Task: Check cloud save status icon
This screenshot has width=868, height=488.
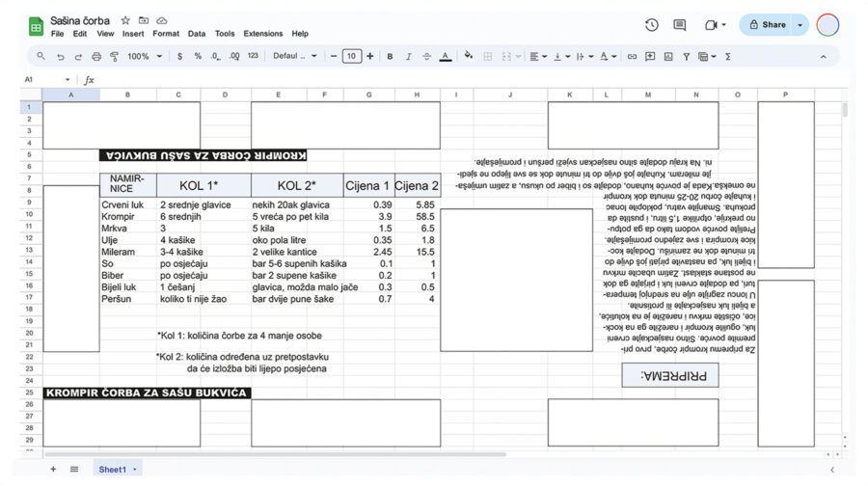Action: [x=162, y=20]
